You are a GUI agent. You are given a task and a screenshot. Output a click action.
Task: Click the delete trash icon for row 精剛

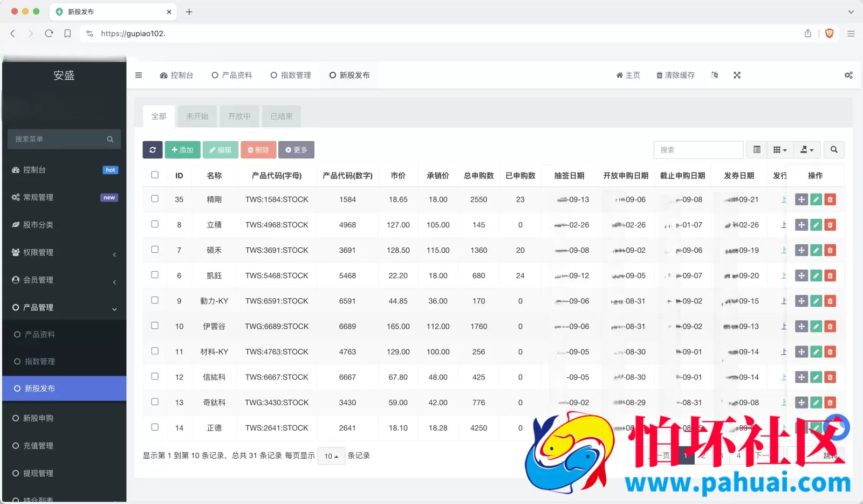coord(830,199)
